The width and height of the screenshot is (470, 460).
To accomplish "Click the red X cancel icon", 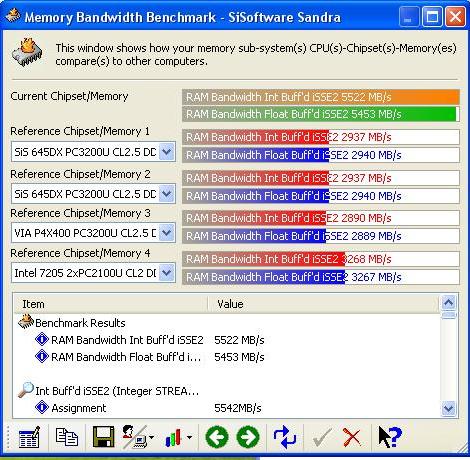I will point(352,437).
